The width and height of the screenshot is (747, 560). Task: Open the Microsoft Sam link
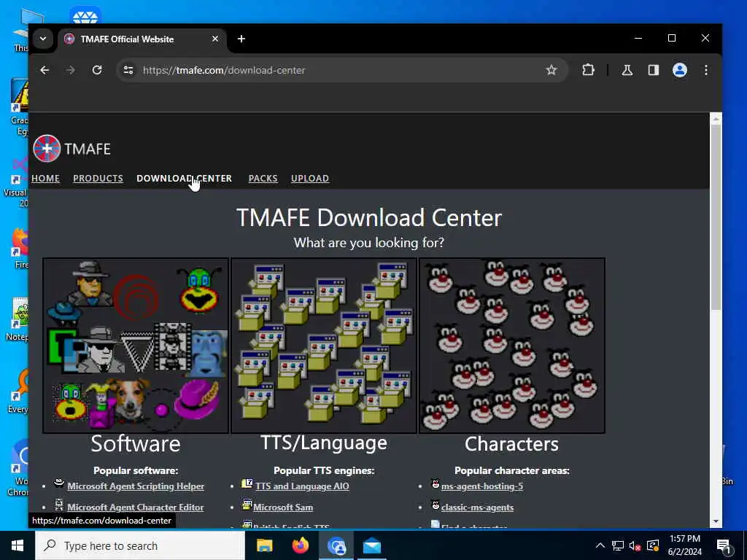click(x=283, y=507)
